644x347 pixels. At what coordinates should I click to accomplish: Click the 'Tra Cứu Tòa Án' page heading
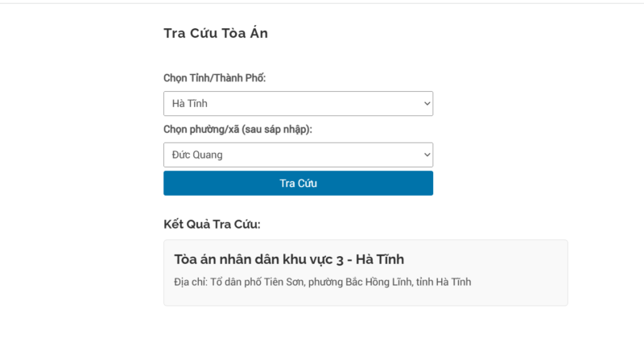pos(215,33)
